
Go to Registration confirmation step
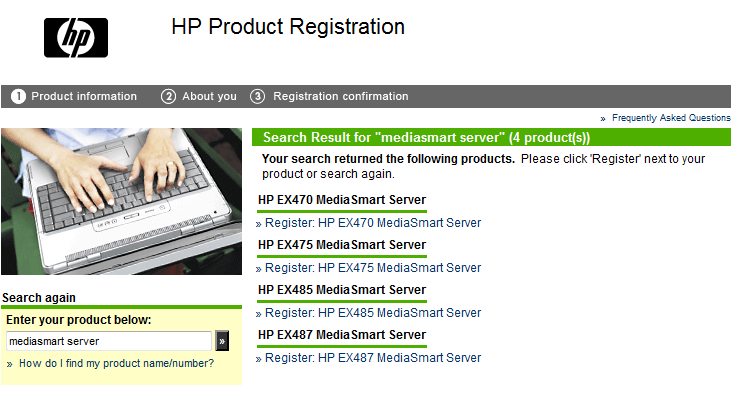pyautogui.click(x=341, y=96)
